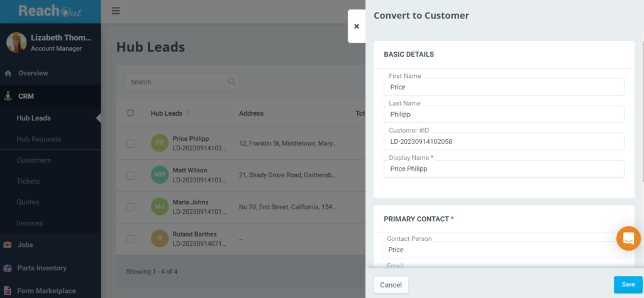Viewport: 644px width, 298px height.
Task: Click the Form Marketplace icon
Action: [8, 291]
